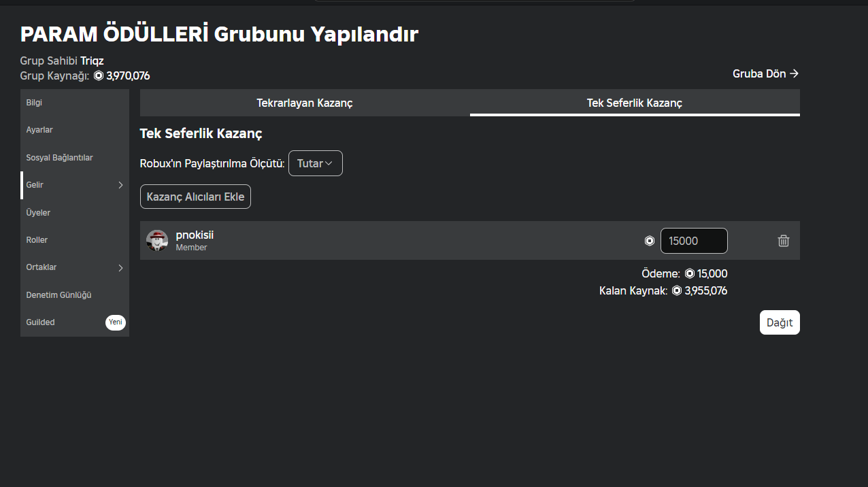Image resolution: width=868 pixels, height=487 pixels.
Task: Open the Tutar distribution dropdown
Action: (x=315, y=163)
